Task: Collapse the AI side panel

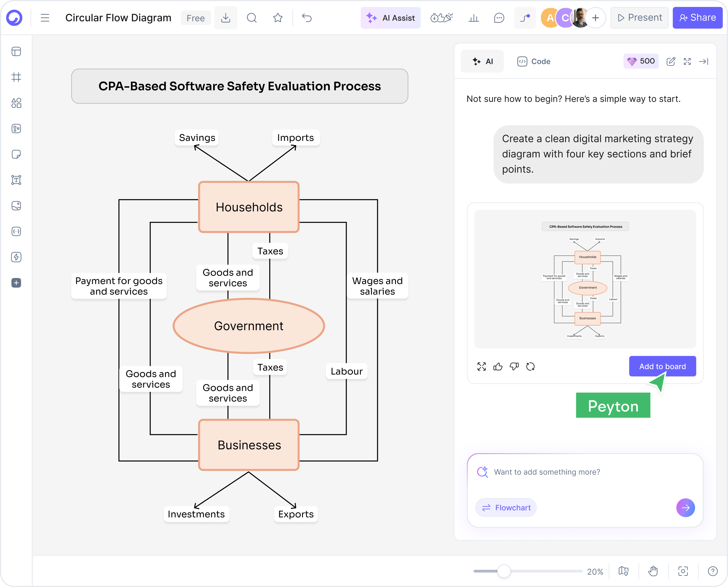Action: click(703, 61)
